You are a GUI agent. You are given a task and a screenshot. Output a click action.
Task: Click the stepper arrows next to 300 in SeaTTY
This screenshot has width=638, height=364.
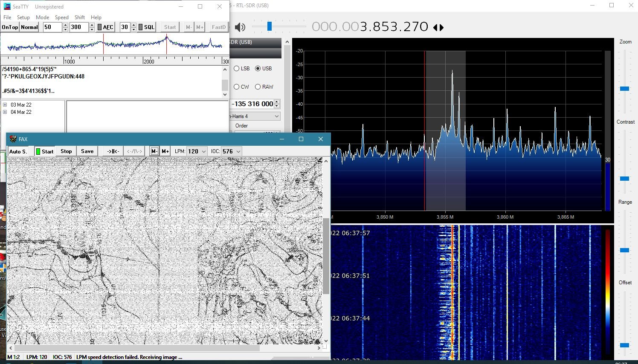(92, 27)
